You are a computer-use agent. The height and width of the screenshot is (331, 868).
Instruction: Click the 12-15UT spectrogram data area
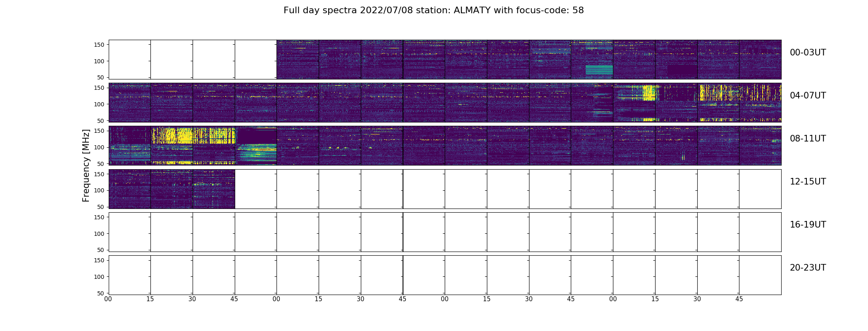172,189
